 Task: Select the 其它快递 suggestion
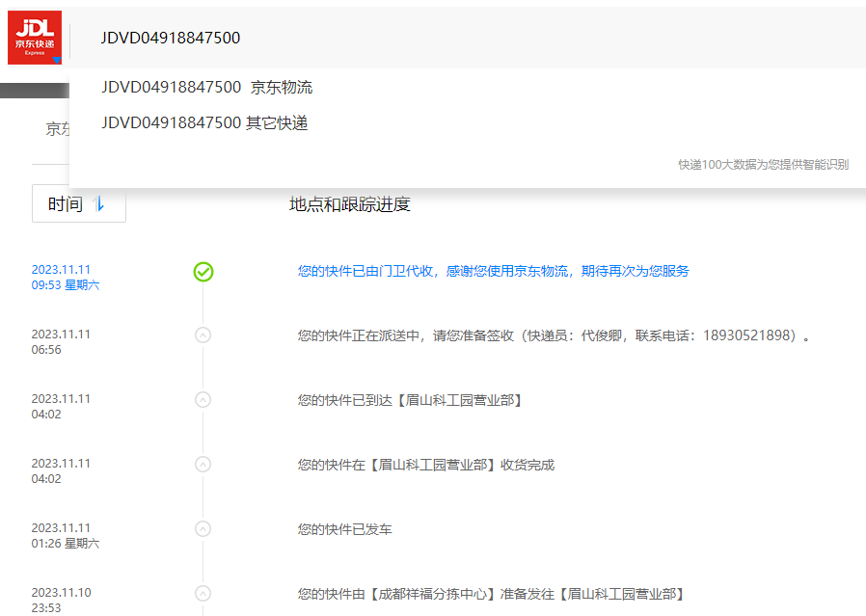click(204, 122)
